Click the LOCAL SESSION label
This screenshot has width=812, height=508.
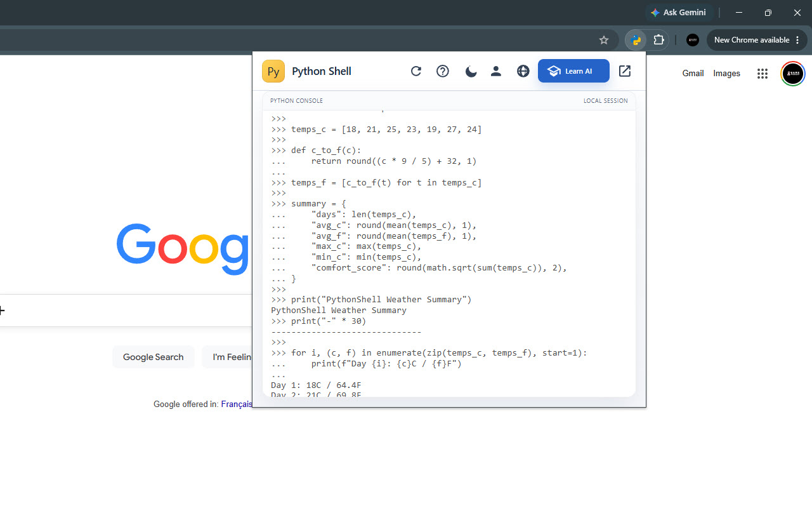[605, 100]
